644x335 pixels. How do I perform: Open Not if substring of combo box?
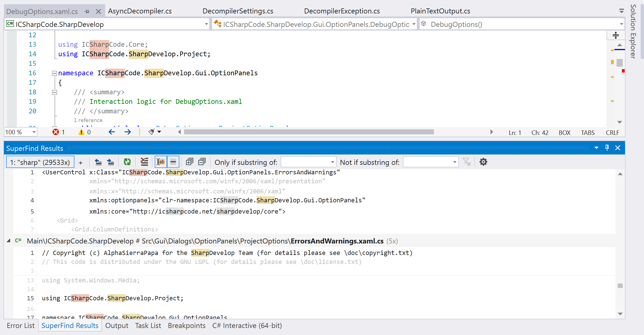point(431,162)
